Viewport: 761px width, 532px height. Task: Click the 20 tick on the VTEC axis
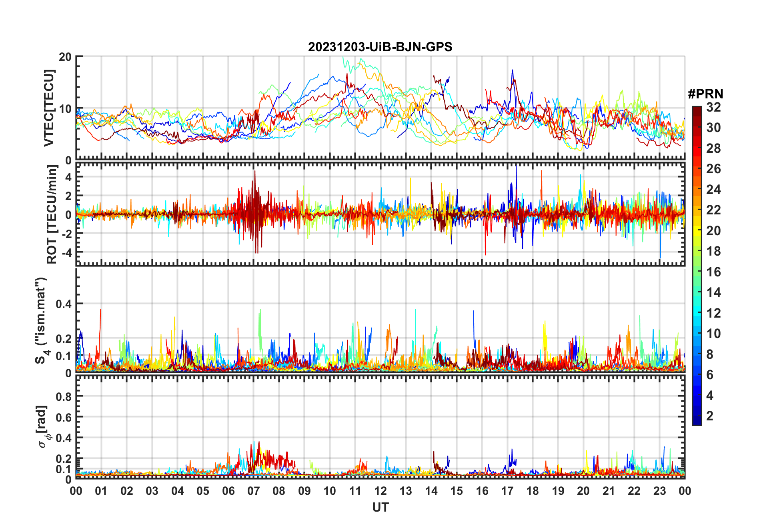tap(65, 57)
